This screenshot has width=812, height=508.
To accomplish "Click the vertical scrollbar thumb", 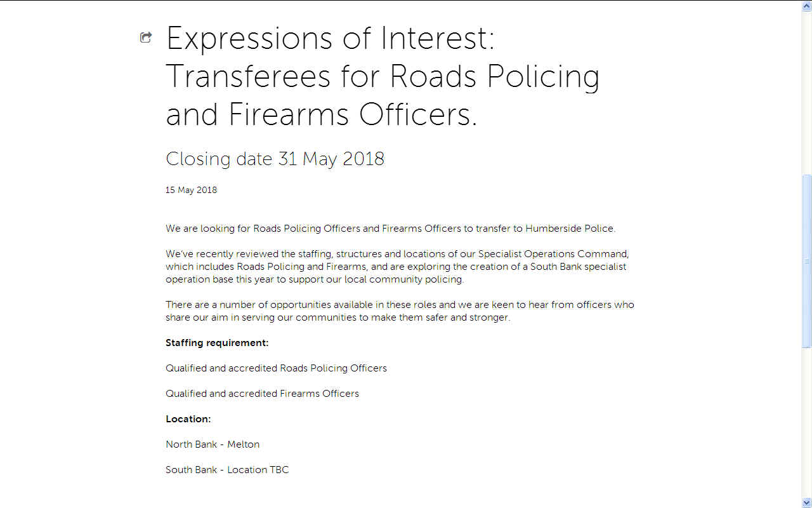I will (x=807, y=261).
